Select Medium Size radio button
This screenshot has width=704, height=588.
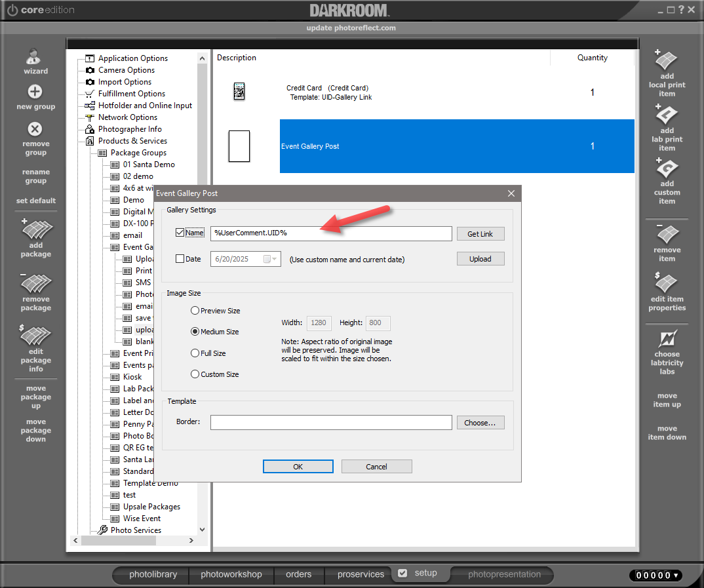(195, 332)
